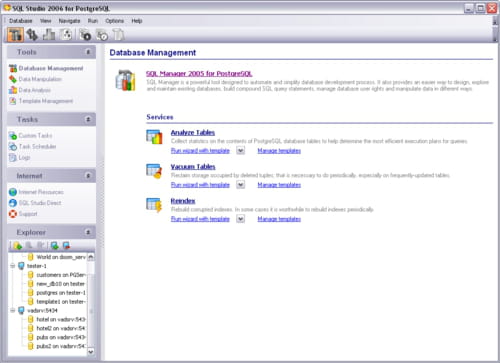This screenshot has width=500, height=363.
Task: Click Manage templates under Vacuum Tables
Action: tap(279, 185)
